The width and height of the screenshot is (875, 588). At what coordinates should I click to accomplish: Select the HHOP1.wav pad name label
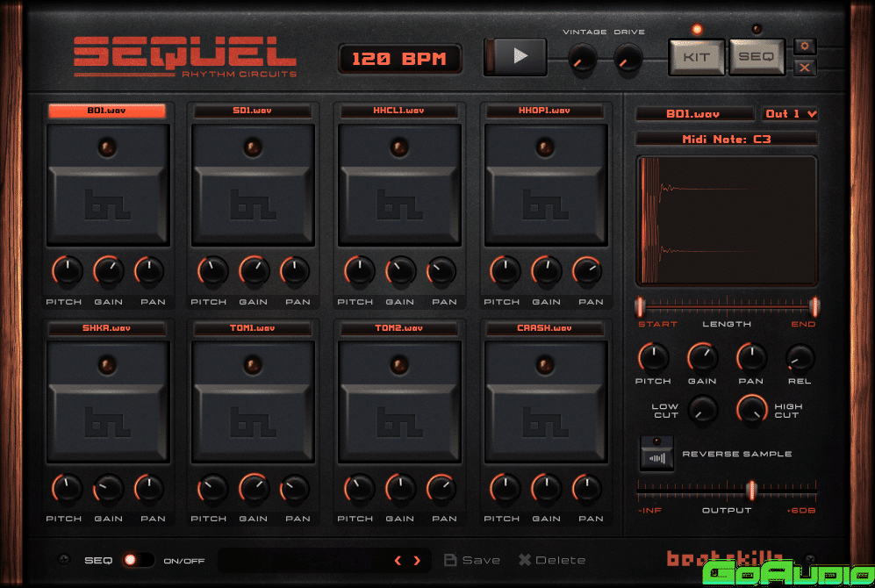pos(545,111)
